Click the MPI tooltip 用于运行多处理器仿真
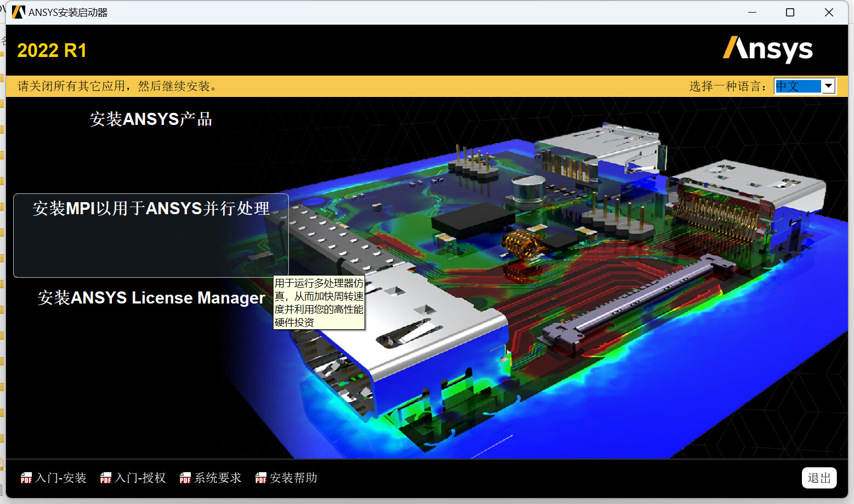 coord(319,302)
